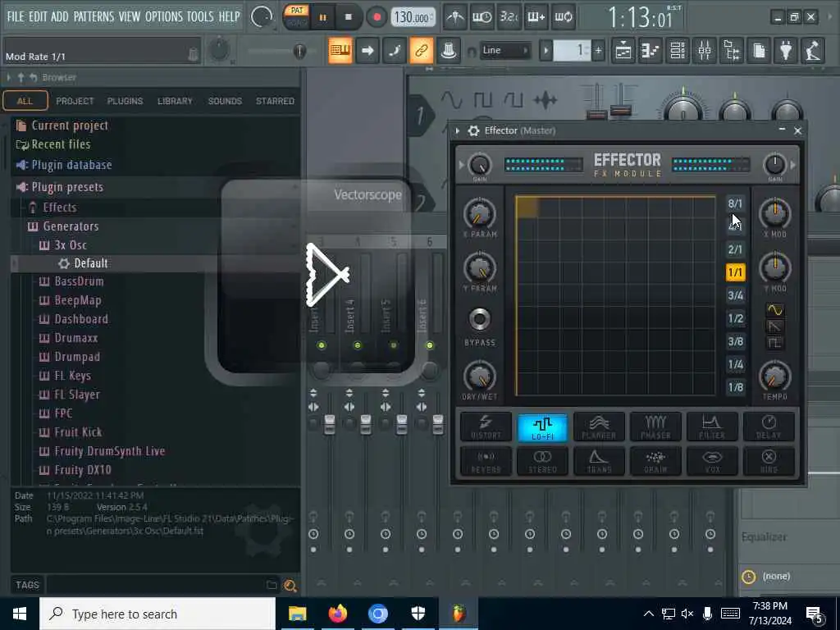The width and height of the screenshot is (840, 630).
Task: Click the Pause playback button
Action: pyautogui.click(x=322, y=17)
